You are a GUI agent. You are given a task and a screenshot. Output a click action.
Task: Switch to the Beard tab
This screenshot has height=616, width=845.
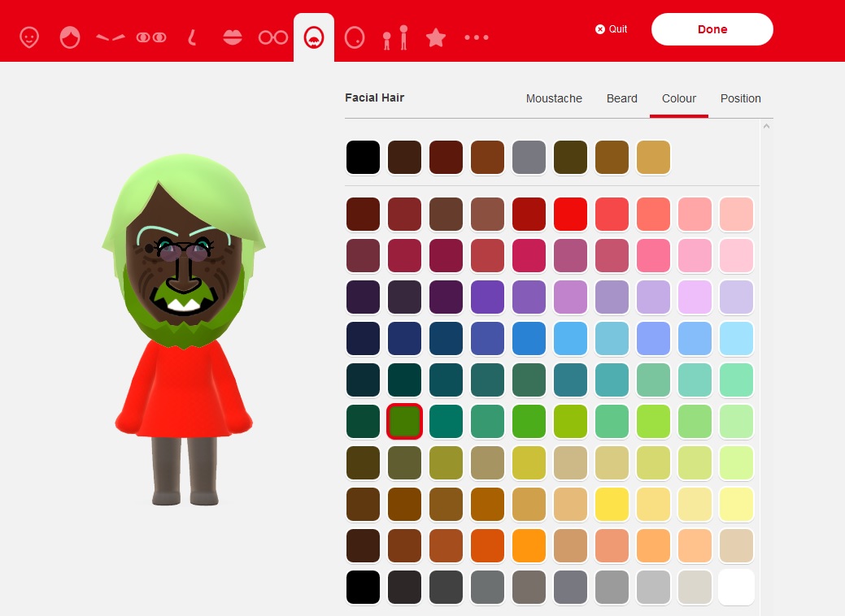coord(622,98)
